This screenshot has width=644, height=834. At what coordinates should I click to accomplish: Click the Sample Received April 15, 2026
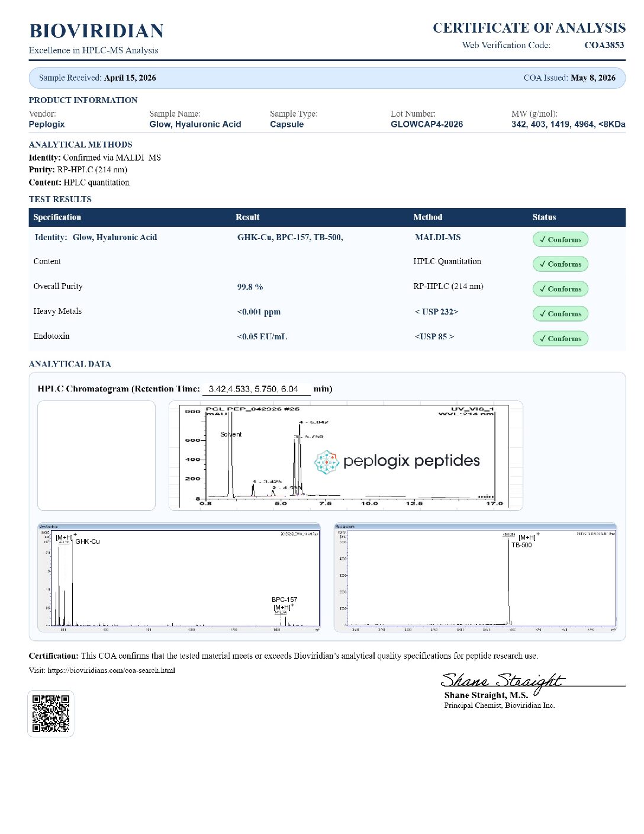point(98,78)
